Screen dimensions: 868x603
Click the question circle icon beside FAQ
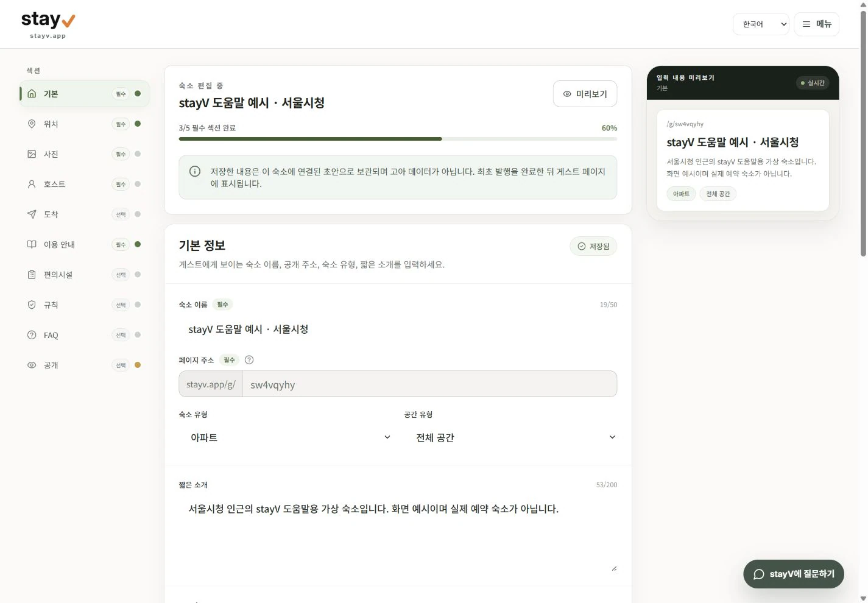pos(32,335)
